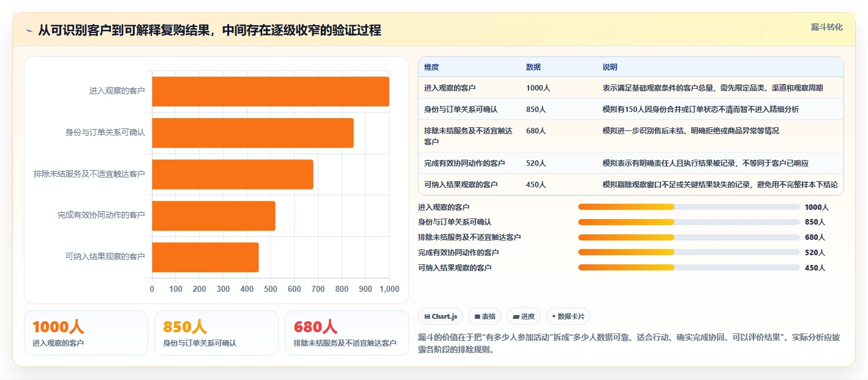The height and width of the screenshot is (380, 868).
Task: Click description starting 模拟有150人因身份合并
Action: coord(700,109)
